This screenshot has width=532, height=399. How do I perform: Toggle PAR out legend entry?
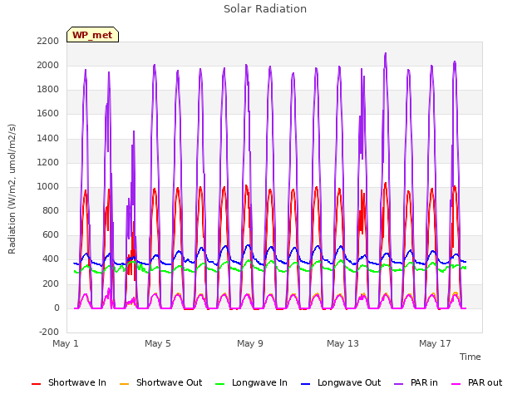point(476,382)
